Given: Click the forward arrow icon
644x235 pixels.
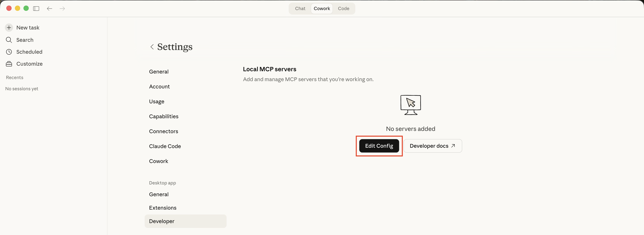Looking at the screenshot, I should coord(62,9).
